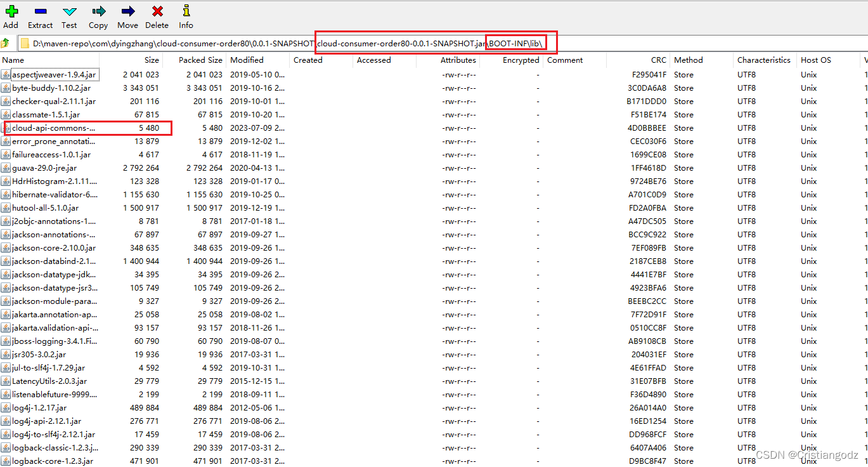Select jul-to-slf4j-1.7.29.jar file name
Image resolution: width=868 pixels, height=467 pixels.
(x=48, y=368)
